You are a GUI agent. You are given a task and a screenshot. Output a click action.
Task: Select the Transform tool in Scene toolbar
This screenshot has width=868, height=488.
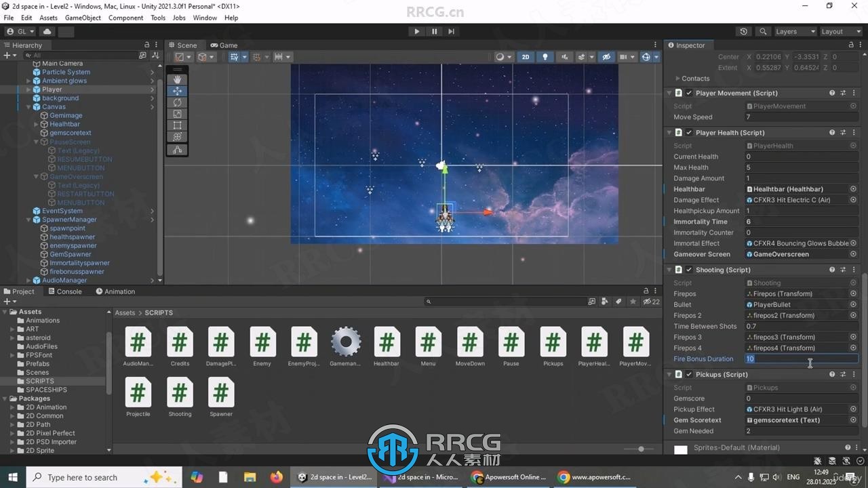177,137
